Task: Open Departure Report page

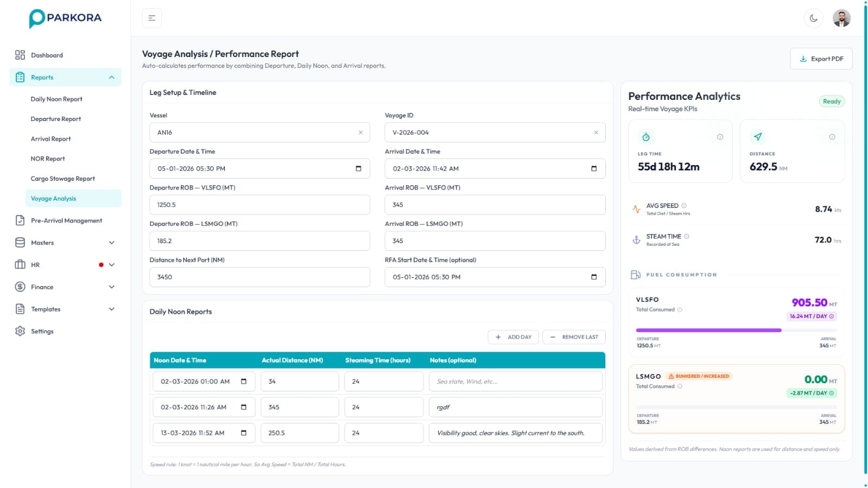Action: tap(56, 119)
